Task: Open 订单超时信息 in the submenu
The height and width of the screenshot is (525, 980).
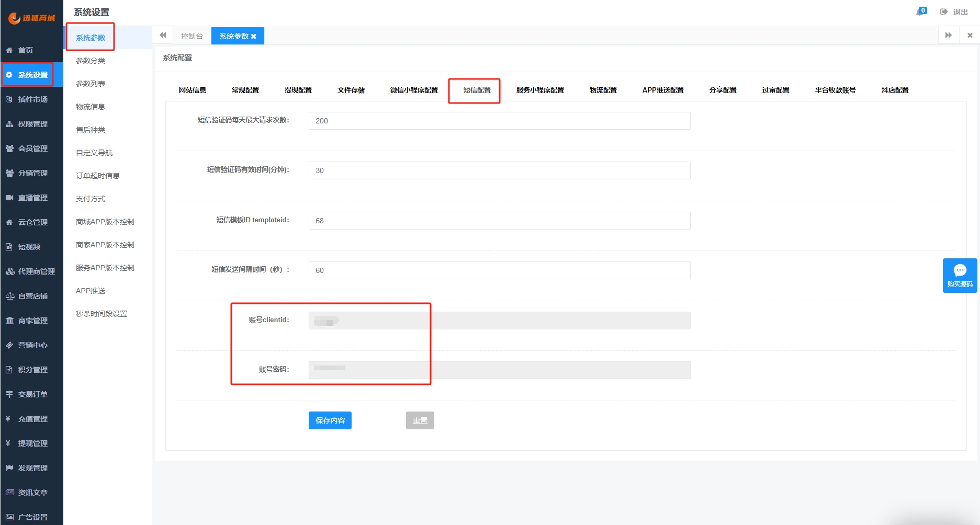Action: [x=98, y=176]
